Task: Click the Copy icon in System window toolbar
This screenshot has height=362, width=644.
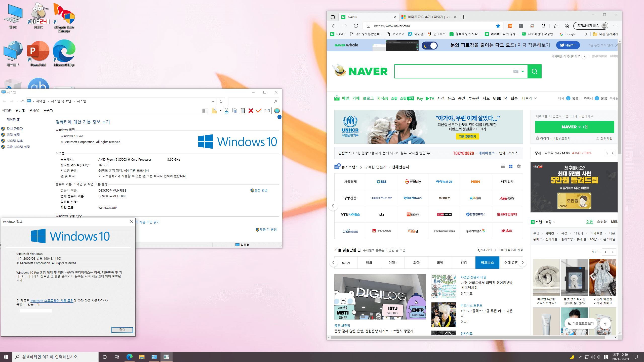Action: [x=234, y=111]
